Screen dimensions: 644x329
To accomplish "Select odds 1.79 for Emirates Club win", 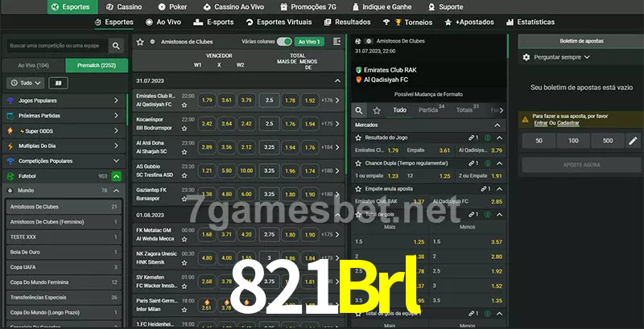I will click(x=207, y=101).
